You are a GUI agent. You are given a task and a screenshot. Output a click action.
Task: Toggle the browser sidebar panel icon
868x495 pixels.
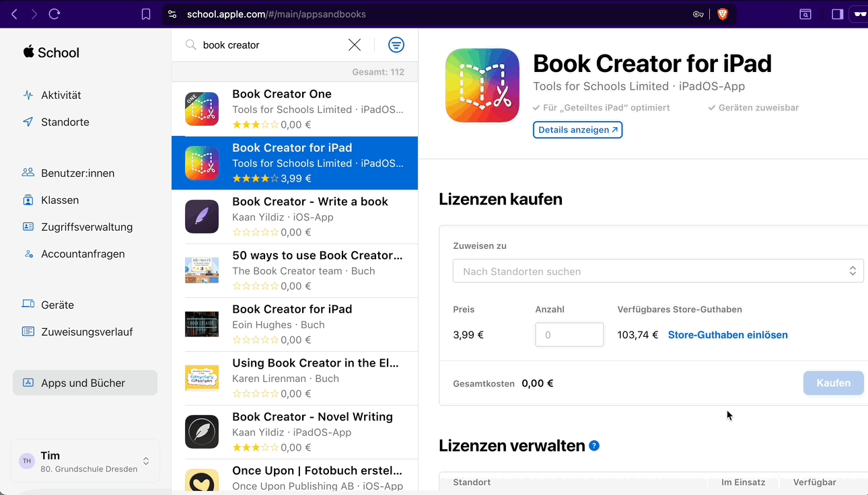838,14
